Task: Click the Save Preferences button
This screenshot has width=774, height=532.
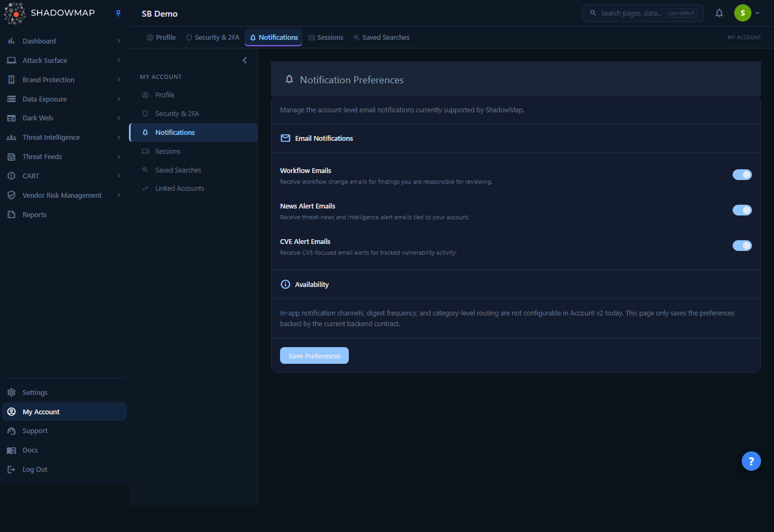Action: [314, 356]
